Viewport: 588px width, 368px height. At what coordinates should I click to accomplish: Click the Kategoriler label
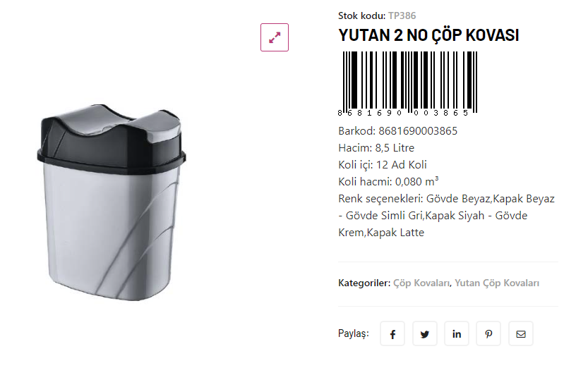(364, 283)
